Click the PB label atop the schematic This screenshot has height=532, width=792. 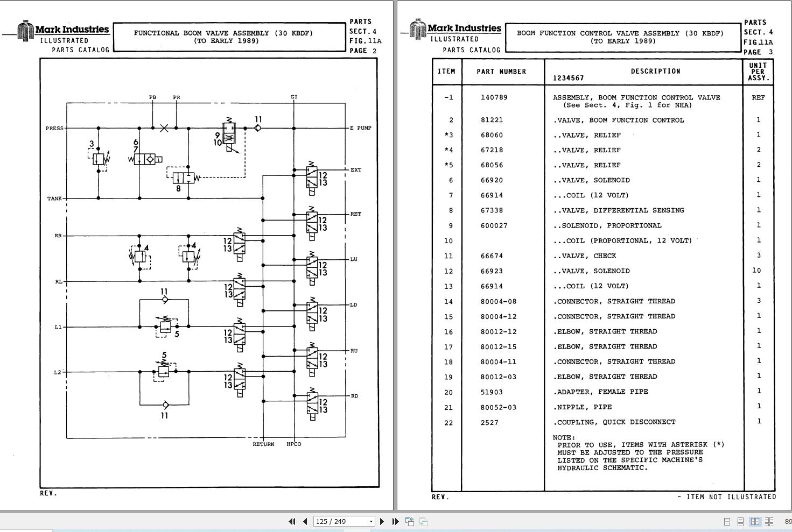pyautogui.click(x=152, y=97)
